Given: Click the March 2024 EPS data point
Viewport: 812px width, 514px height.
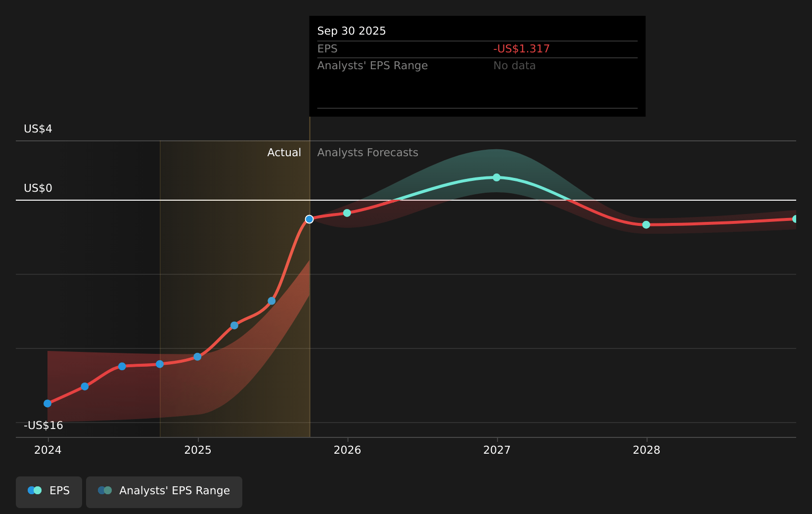Looking at the screenshot, I should pos(85,386).
